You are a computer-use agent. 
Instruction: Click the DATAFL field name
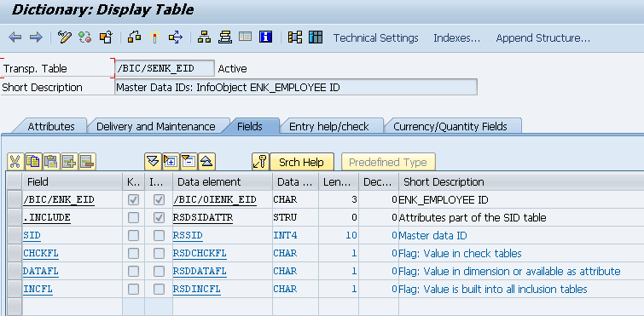[41, 272]
